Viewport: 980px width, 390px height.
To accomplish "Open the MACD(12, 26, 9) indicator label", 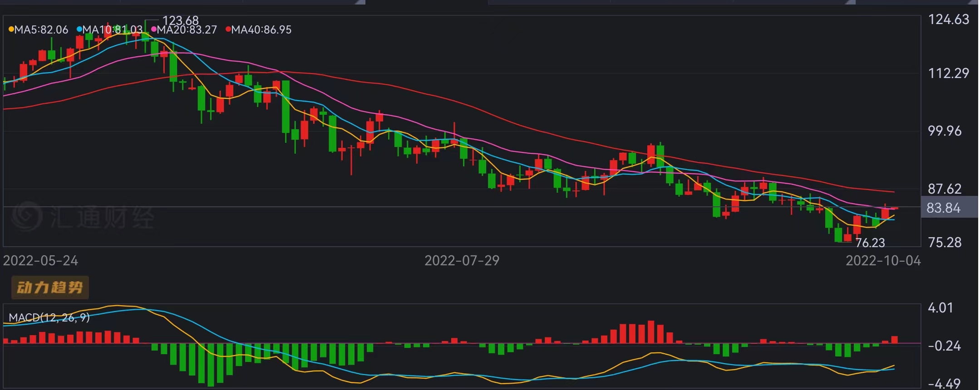I will pos(49,317).
